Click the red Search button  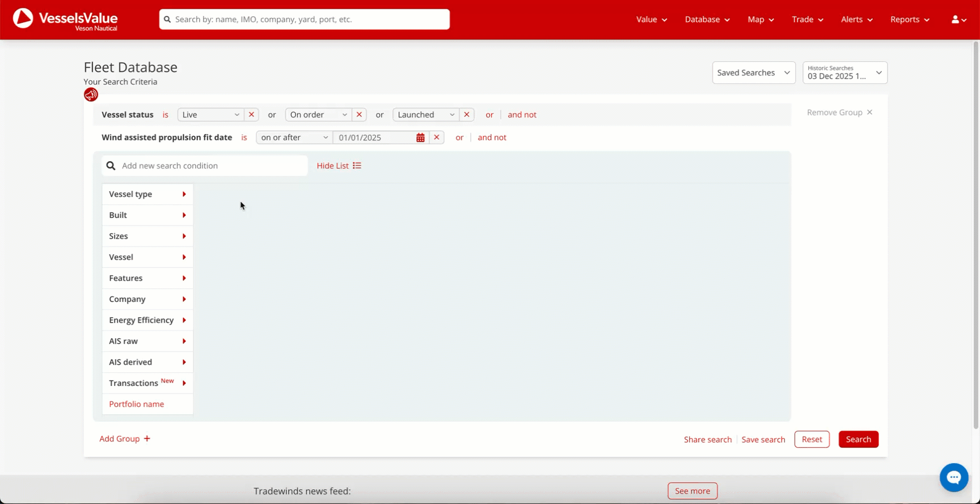point(858,439)
